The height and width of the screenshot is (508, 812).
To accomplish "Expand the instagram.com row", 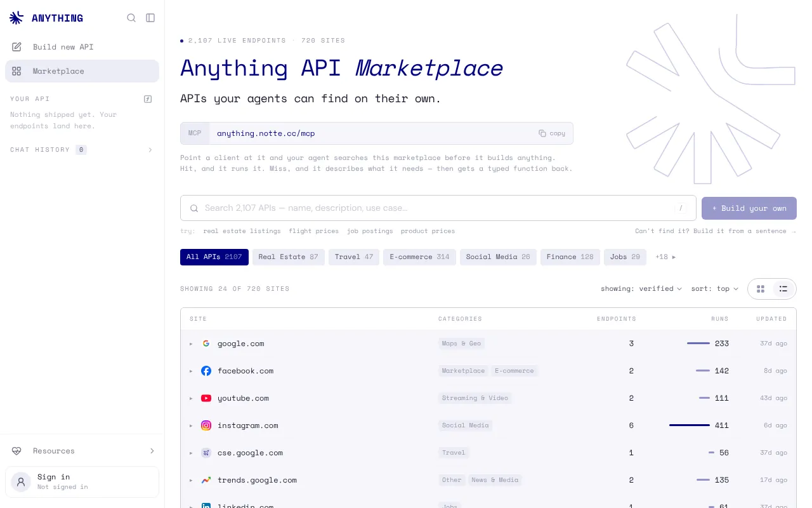I will (x=191, y=425).
